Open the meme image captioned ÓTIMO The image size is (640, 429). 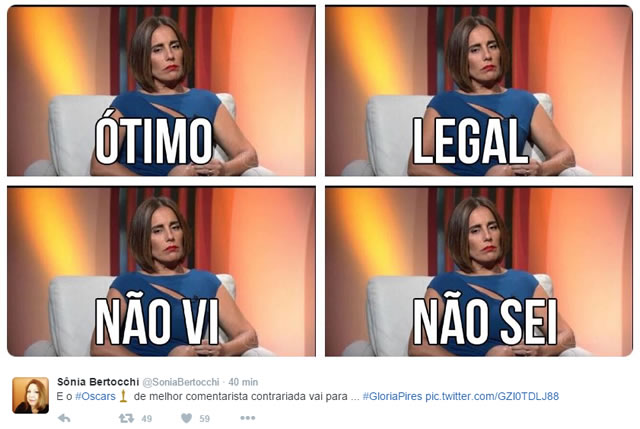click(x=162, y=91)
